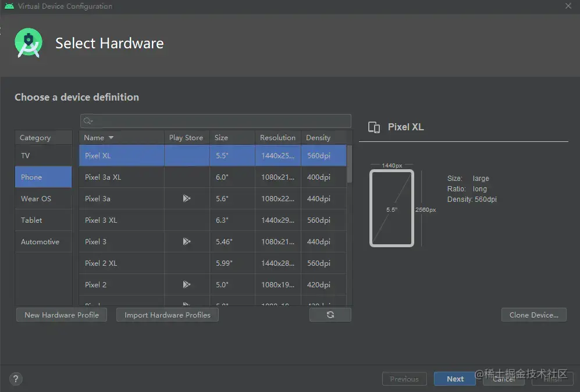Select the Tablet category
Image resolution: width=580 pixels, height=392 pixels.
pos(44,220)
